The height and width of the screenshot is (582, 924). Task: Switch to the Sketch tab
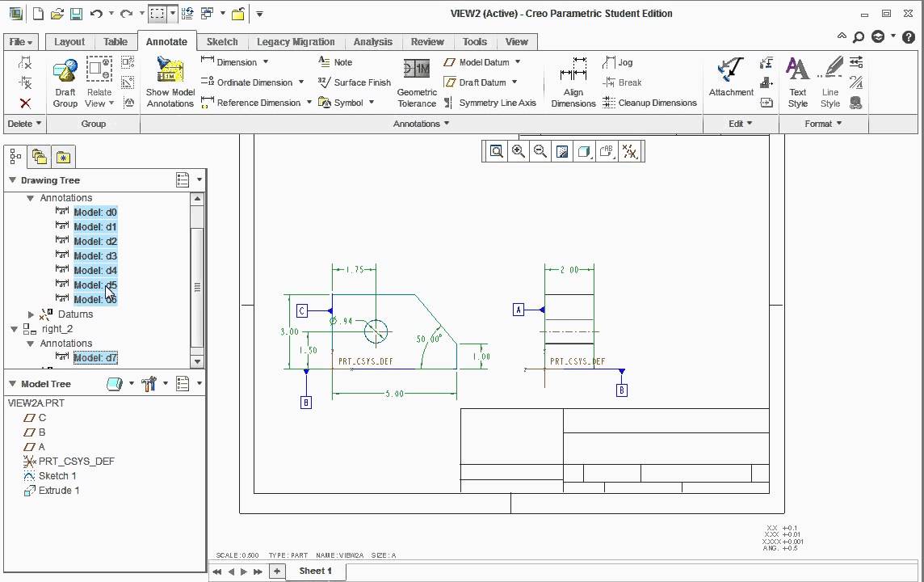pos(222,42)
